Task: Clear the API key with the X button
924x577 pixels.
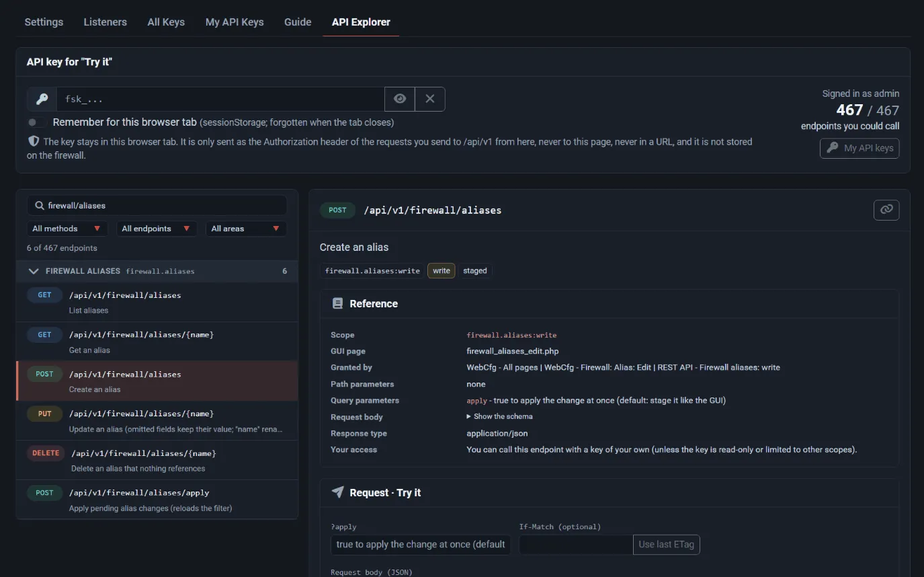Action: (430, 99)
